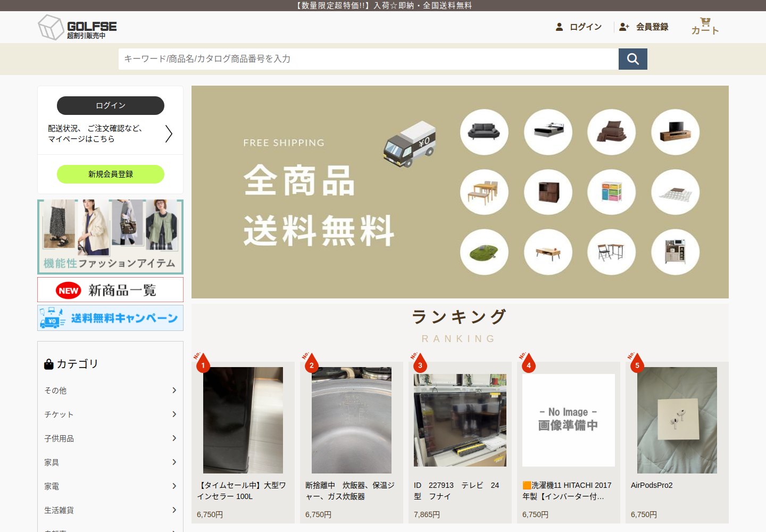Open the 送料無料キャンペーン banner

(110, 318)
